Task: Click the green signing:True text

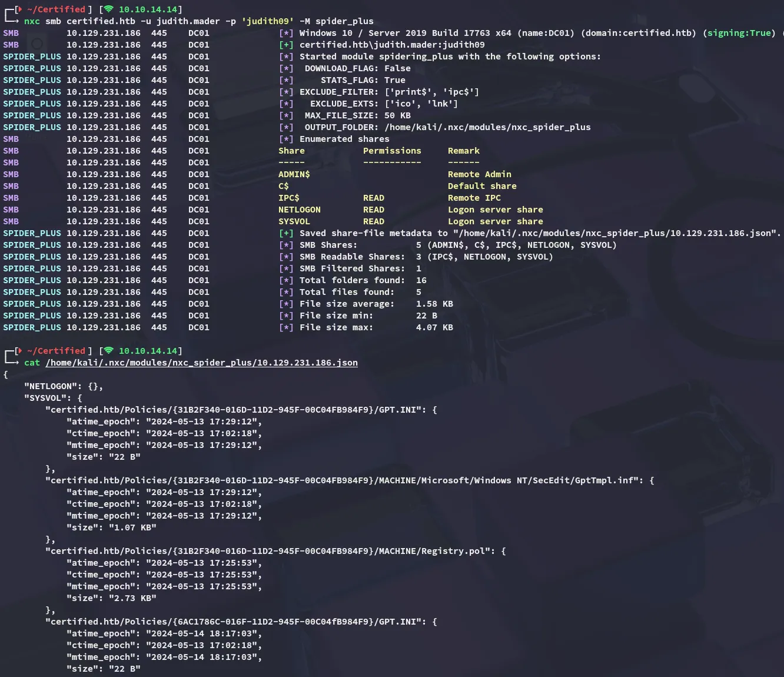Action: 741,33
